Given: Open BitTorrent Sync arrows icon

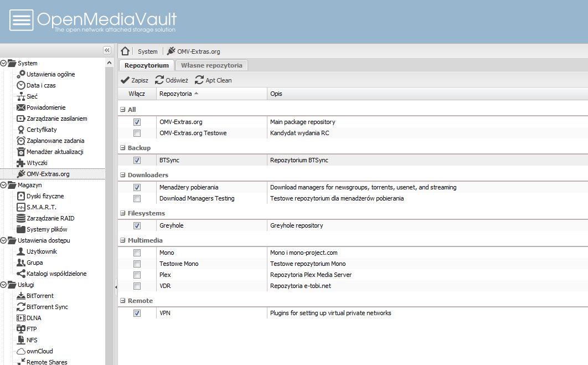Looking at the screenshot, I should coord(21,307).
